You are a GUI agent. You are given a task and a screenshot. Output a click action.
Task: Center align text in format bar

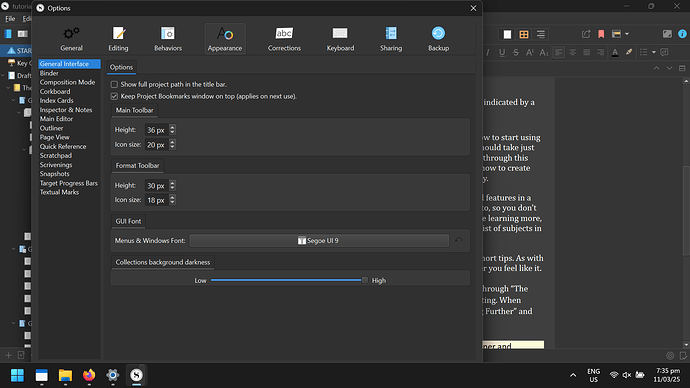573,52
